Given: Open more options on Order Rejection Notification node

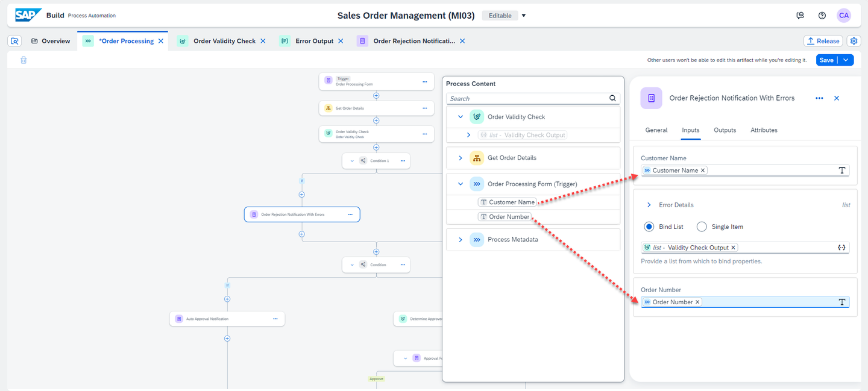Looking at the screenshot, I should tap(350, 214).
